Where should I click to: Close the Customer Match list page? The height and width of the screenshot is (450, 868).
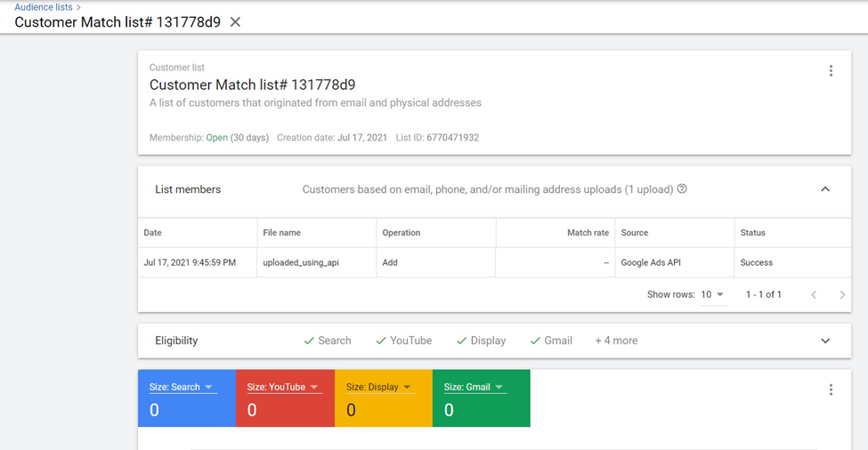235,22
